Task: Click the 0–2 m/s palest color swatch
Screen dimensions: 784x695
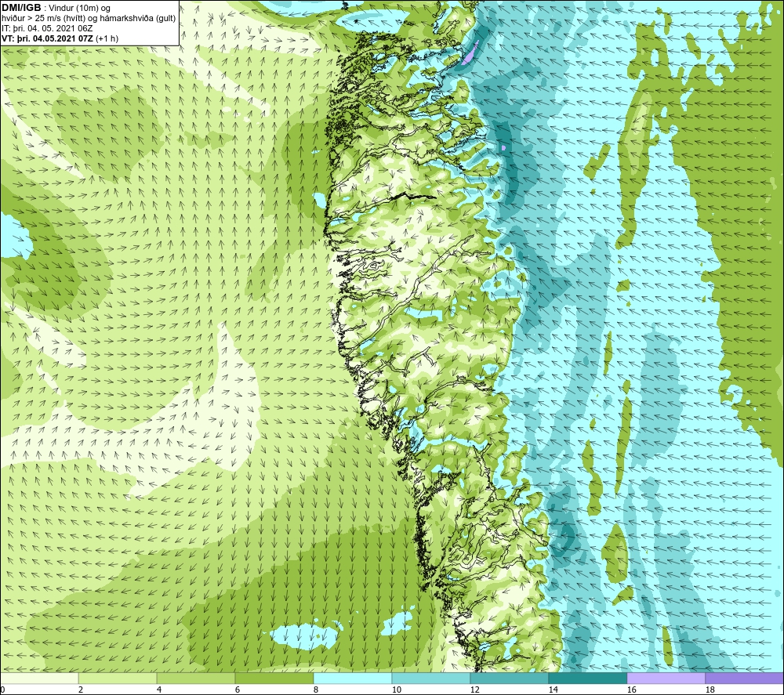Action: point(39,679)
